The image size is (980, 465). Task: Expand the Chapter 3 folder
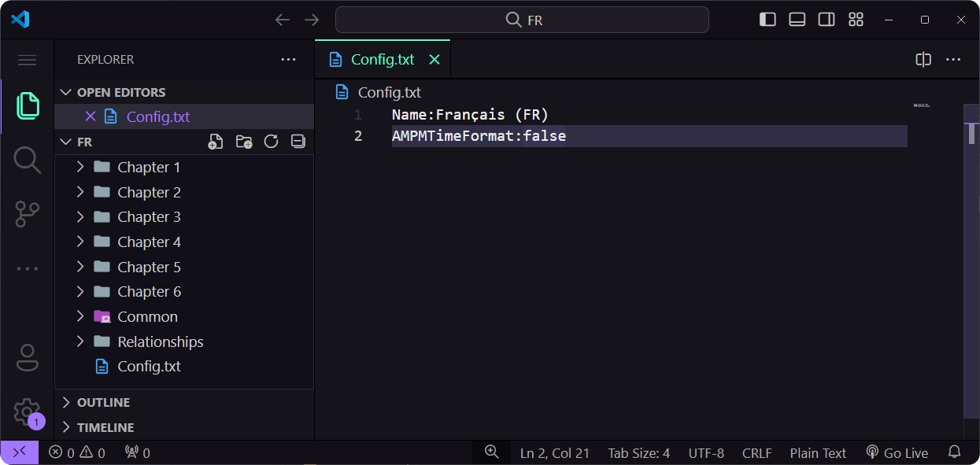(149, 217)
